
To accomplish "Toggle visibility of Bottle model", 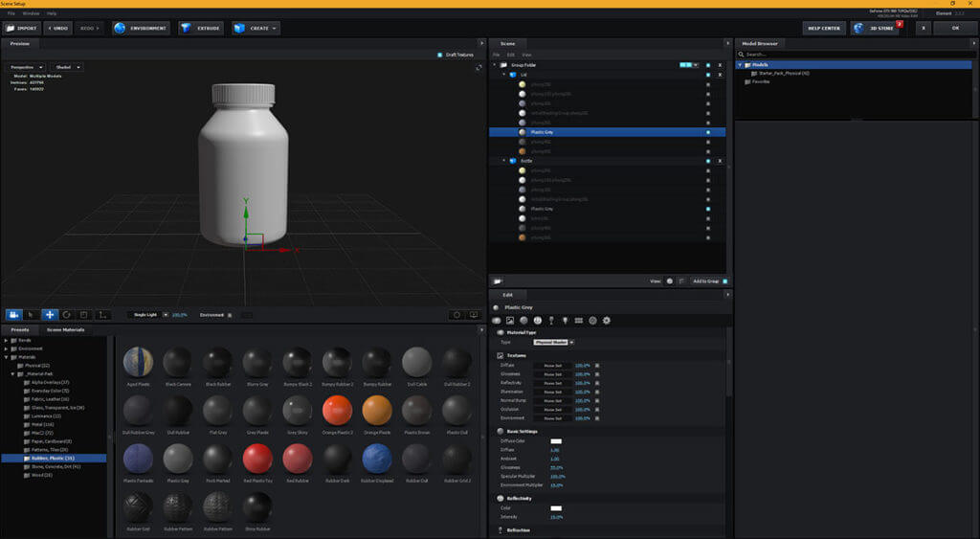I will 708,161.
